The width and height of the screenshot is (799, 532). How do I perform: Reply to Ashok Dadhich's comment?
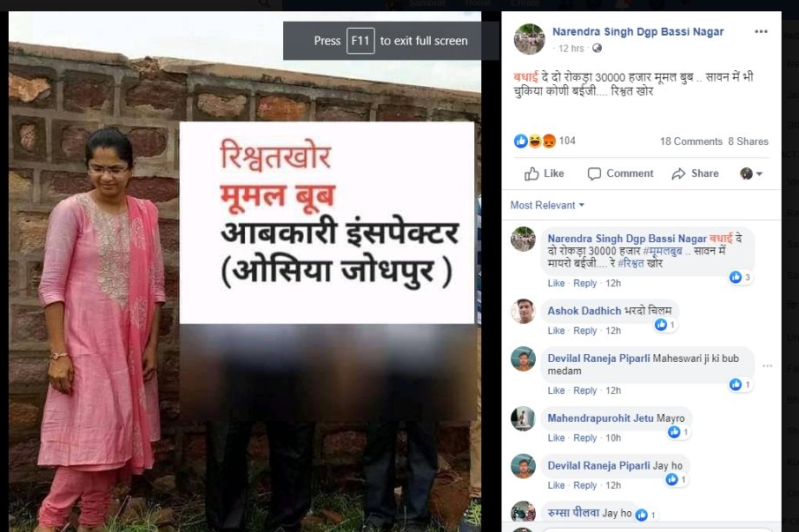[x=584, y=331]
